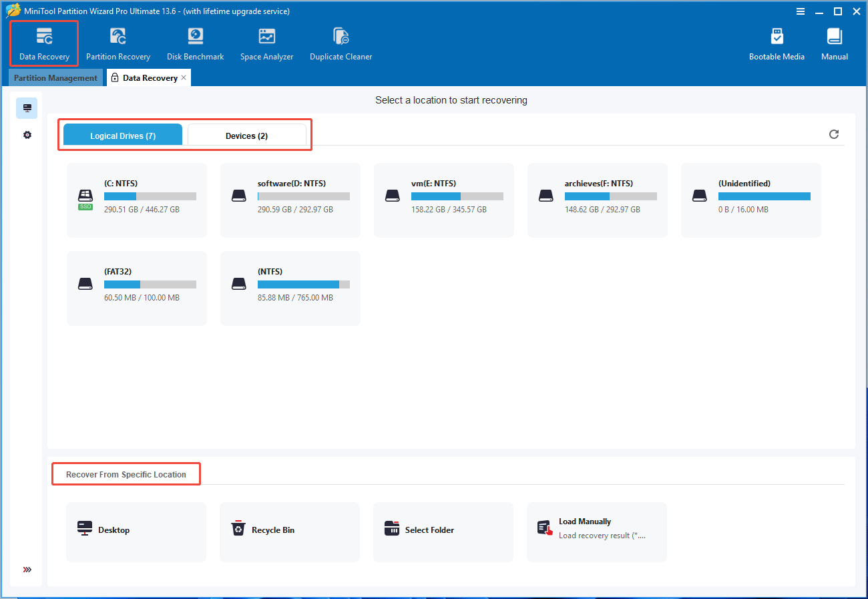Select the 765.00 MB NTFS partition icon
This screenshot has height=599, width=868.
239,284
